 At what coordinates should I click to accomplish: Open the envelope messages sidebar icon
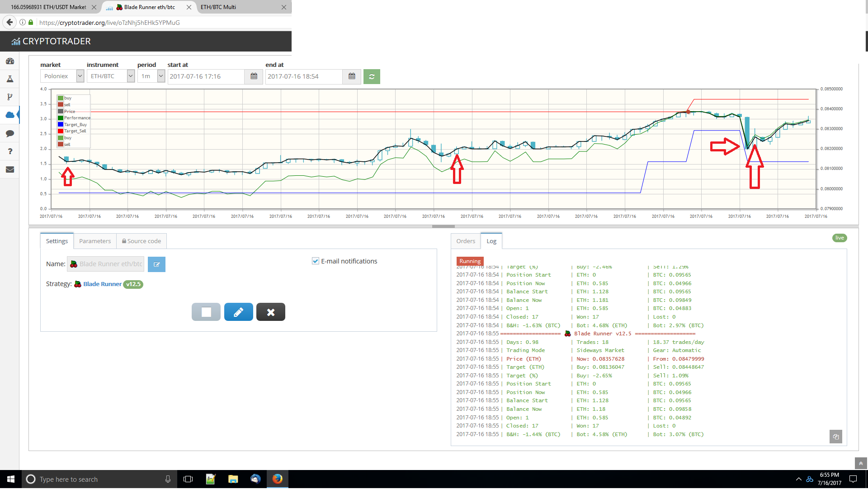[10, 169]
